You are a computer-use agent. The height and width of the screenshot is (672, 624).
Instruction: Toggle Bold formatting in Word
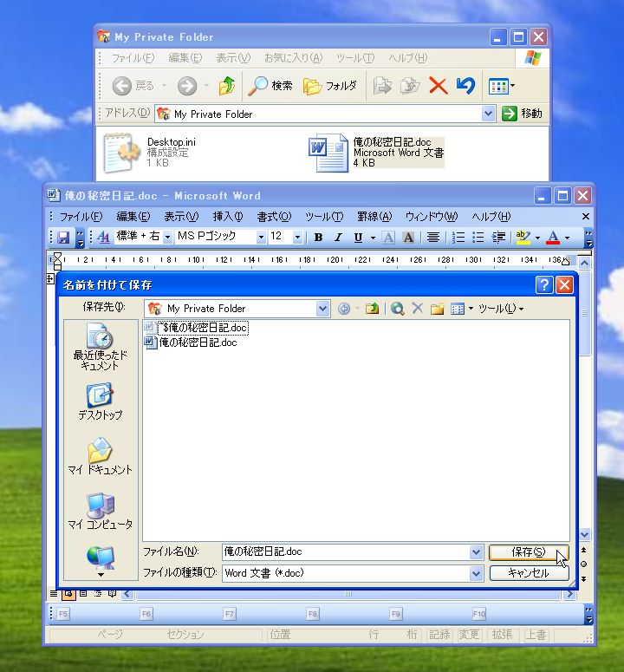point(318,237)
